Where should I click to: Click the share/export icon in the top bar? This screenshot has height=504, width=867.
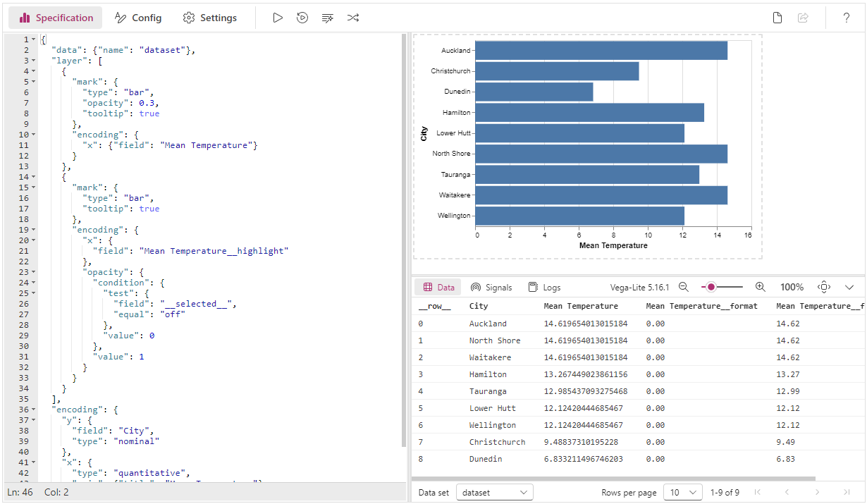coord(803,18)
